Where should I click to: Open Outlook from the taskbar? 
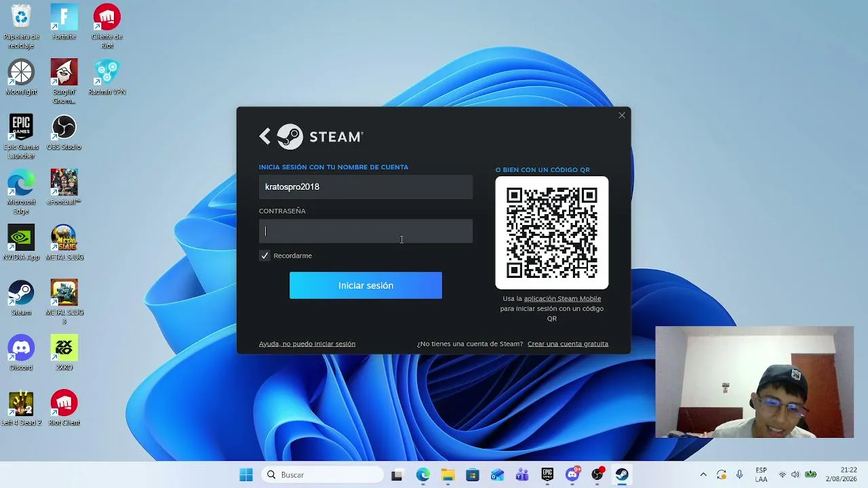498,475
